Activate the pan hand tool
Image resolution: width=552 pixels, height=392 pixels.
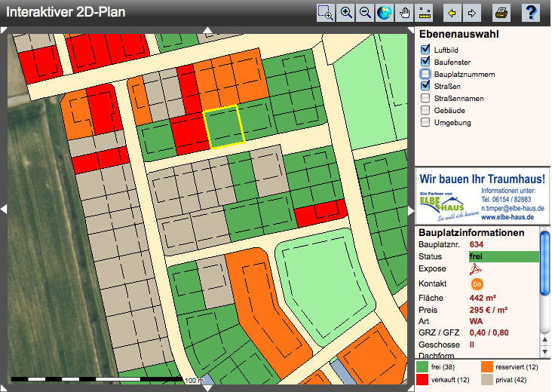pyautogui.click(x=404, y=13)
